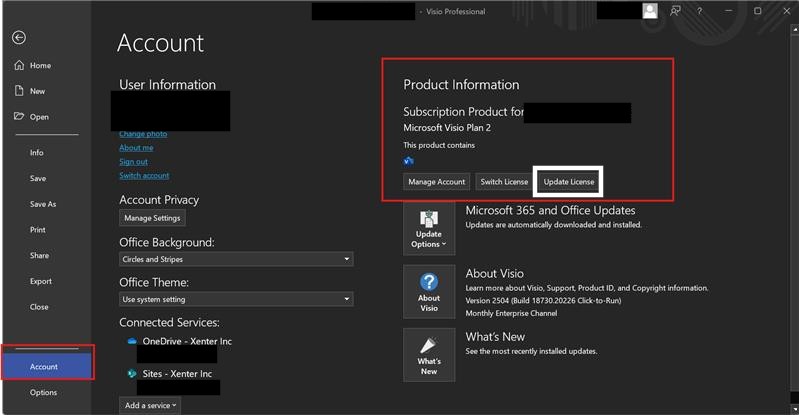
Task: Open the Office Background dropdown
Action: pos(236,259)
